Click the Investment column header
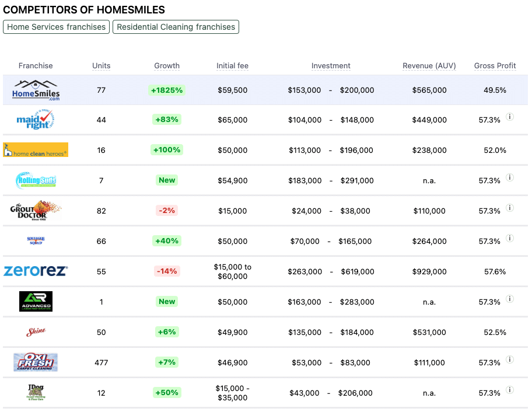532x419 pixels. (x=331, y=65)
